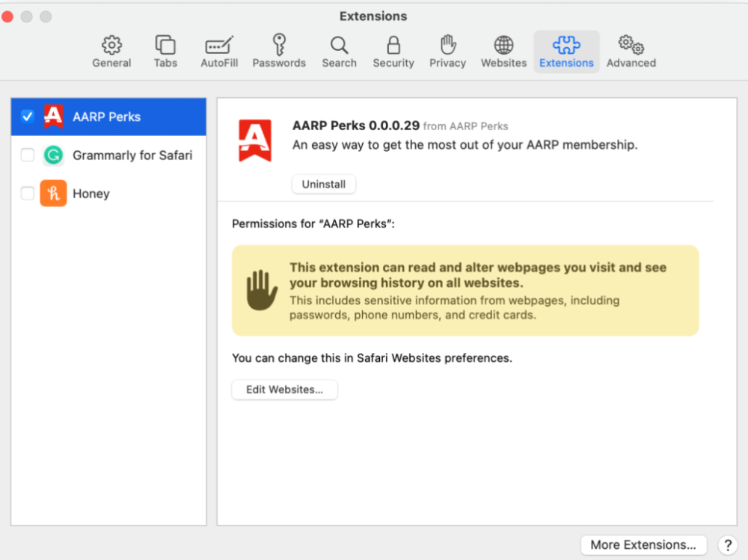
Task: Click Edit Websites for permission settings
Action: point(284,390)
